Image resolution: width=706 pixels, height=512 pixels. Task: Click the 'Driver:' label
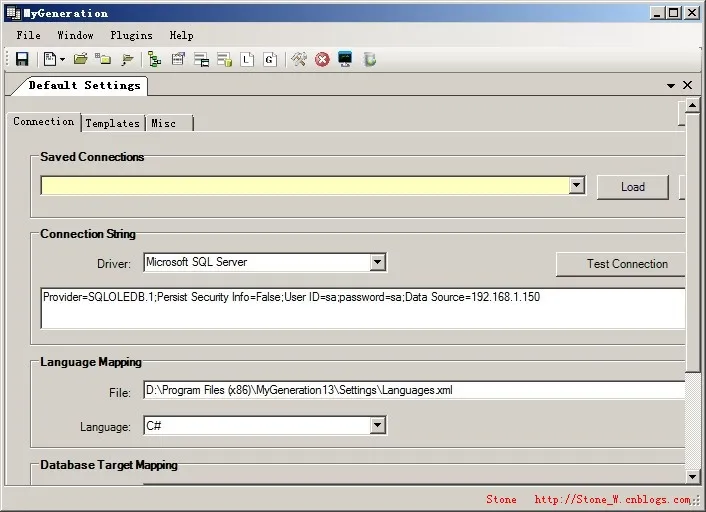click(114, 263)
